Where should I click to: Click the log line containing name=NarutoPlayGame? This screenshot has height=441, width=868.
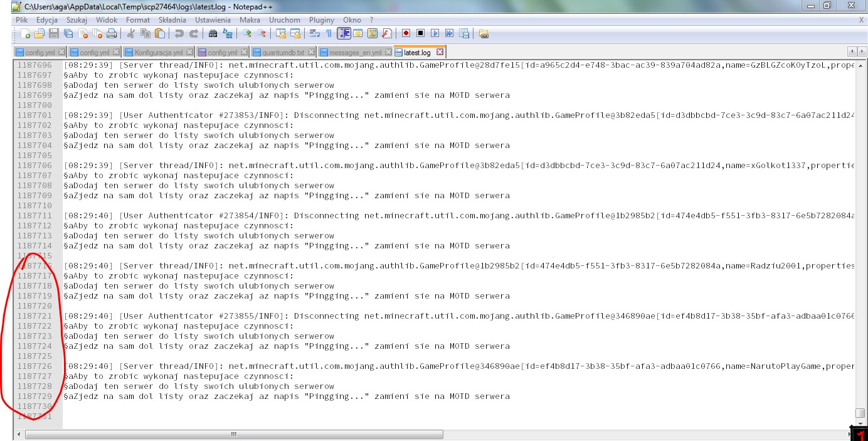coord(460,366)
